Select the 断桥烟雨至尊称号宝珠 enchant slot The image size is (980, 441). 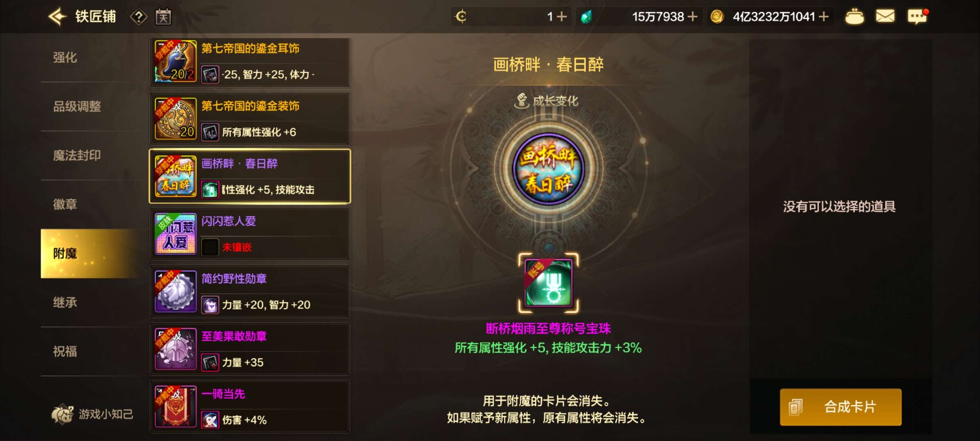click(x=548, y=283)
